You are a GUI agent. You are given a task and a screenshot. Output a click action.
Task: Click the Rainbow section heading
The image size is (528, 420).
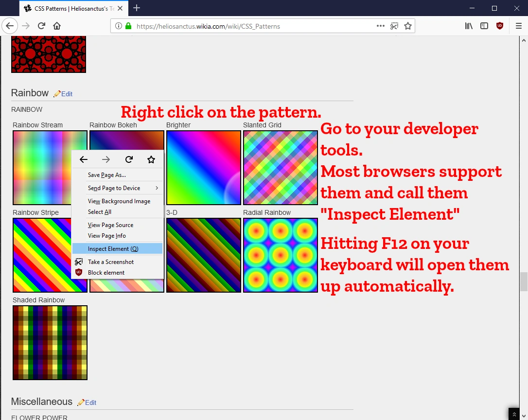[x=30, y=93]
